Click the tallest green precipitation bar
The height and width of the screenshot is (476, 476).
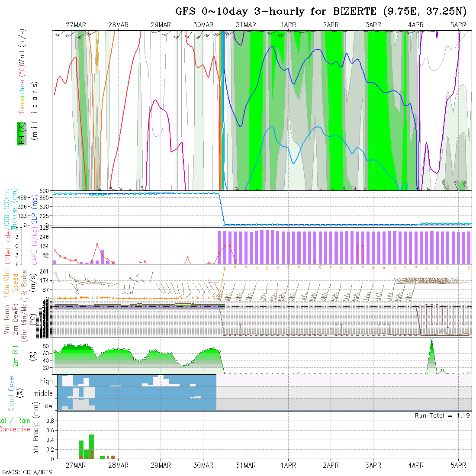coord(91,446)
